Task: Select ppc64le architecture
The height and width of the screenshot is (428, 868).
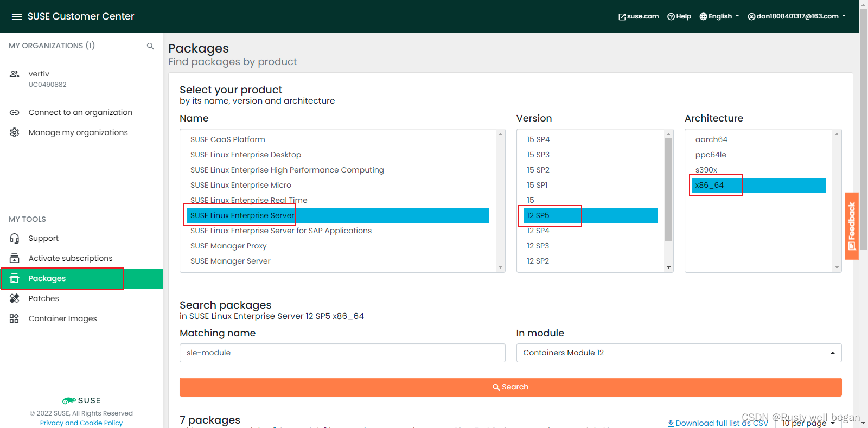Action: point(758,155)
